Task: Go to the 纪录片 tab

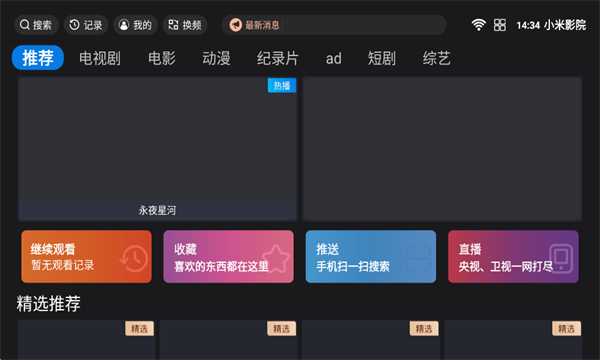Action: pyautogui.click(x=277, y=58)
